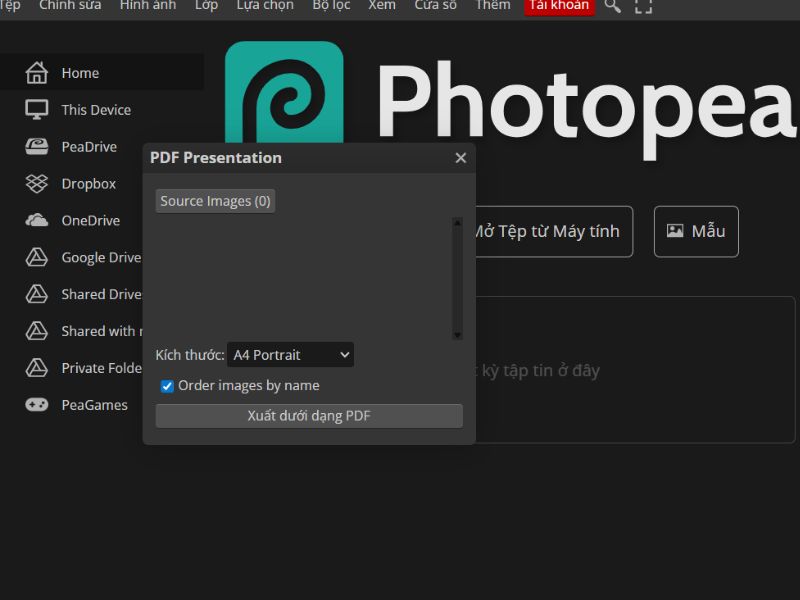
Task: Uncheck Order images by name checkbox
Action: click(x=167, y=386)
